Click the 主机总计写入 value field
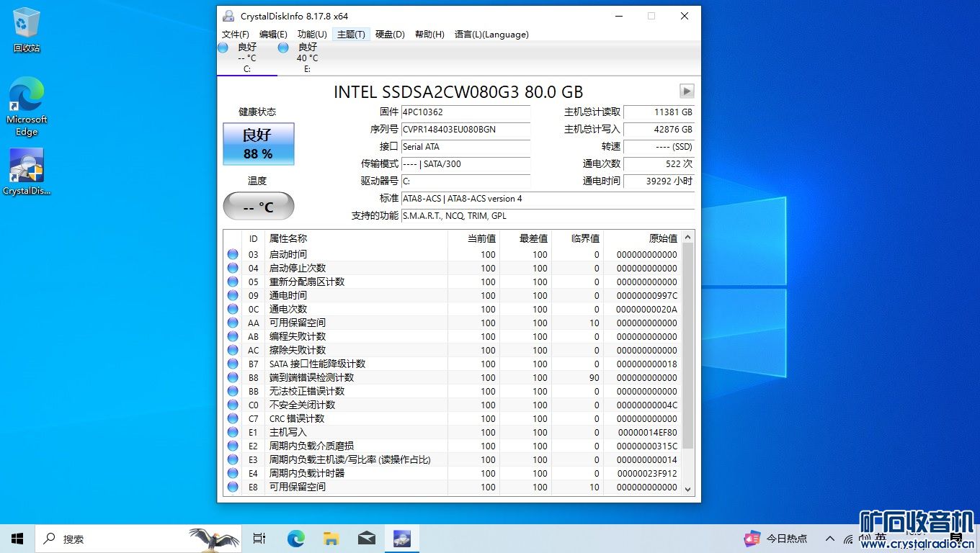Image resolution: width=980 pixels, height=553 pixels. pos(659,130)
